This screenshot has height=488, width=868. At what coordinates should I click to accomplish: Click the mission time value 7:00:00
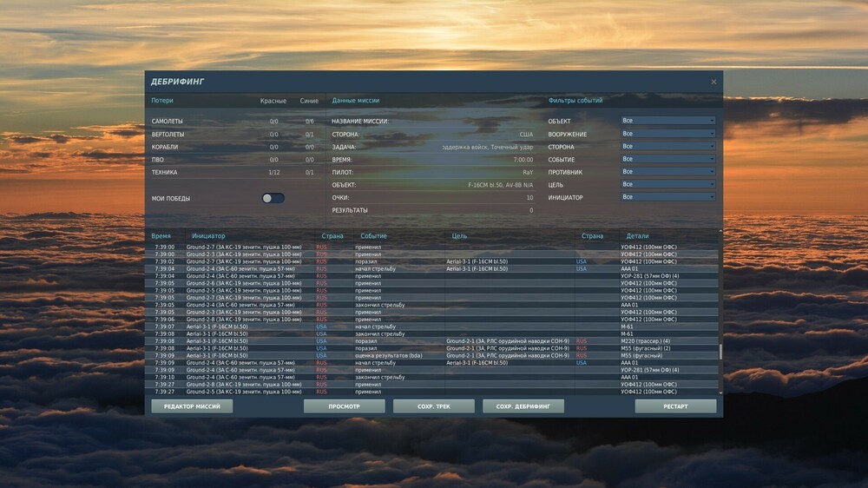523,160
